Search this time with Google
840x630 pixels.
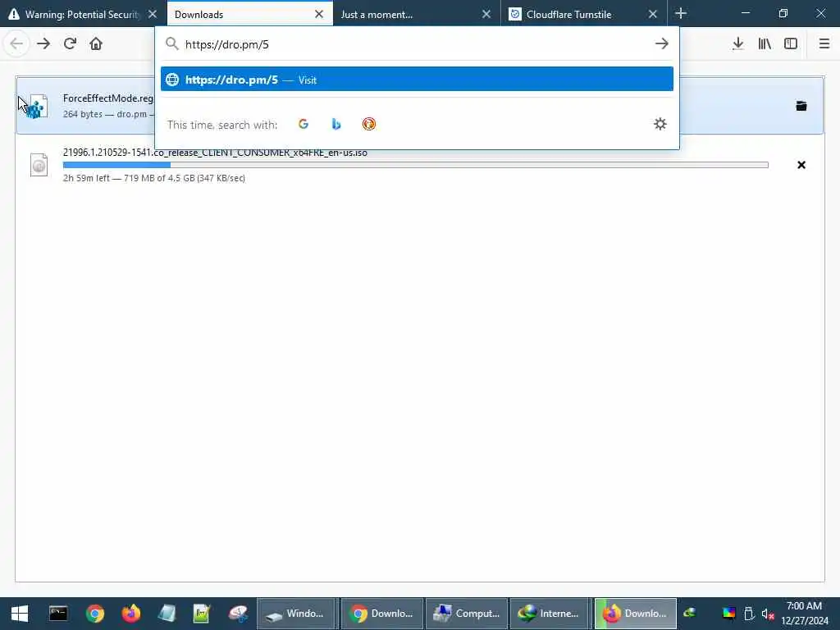(304, 125)
